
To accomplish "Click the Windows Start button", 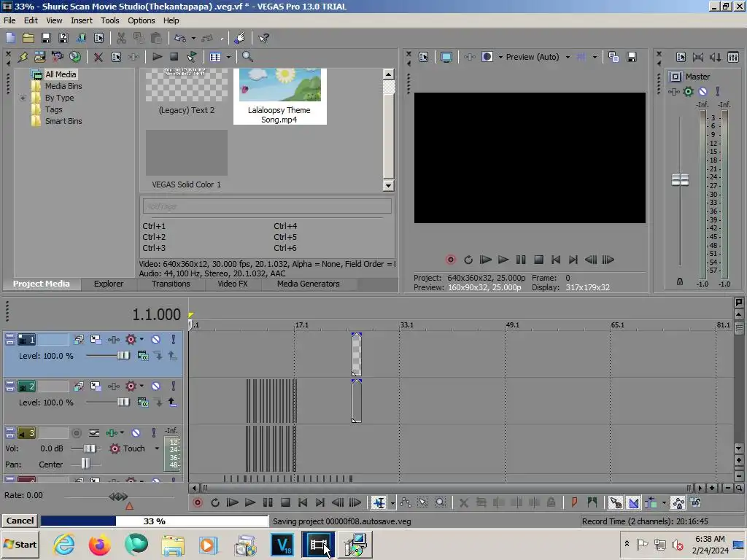I will point(20,545).
